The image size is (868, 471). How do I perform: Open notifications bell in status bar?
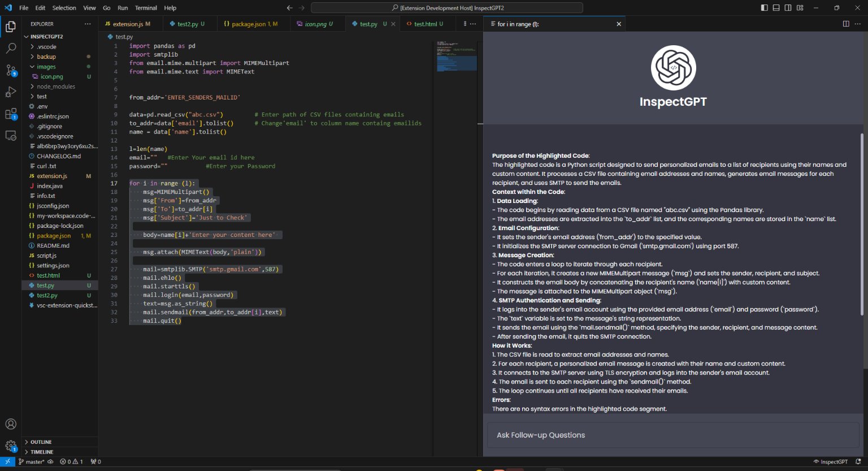(858, 461)
